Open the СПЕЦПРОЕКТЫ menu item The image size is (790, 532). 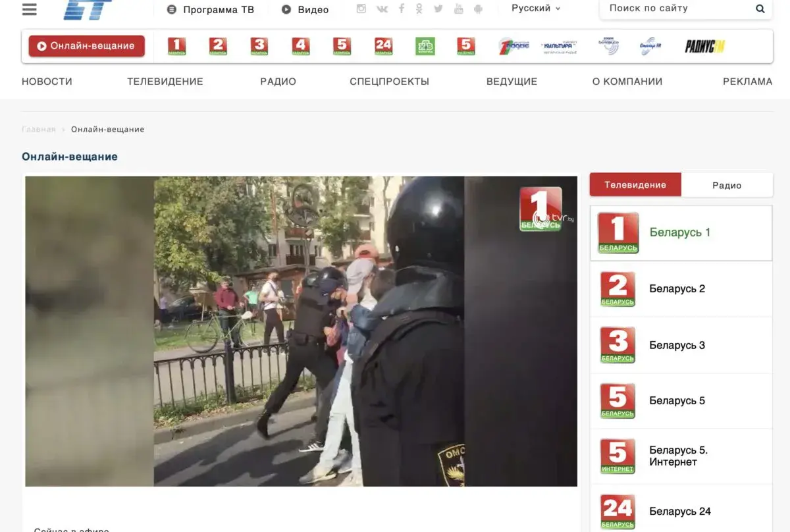[x=389, y=82]
